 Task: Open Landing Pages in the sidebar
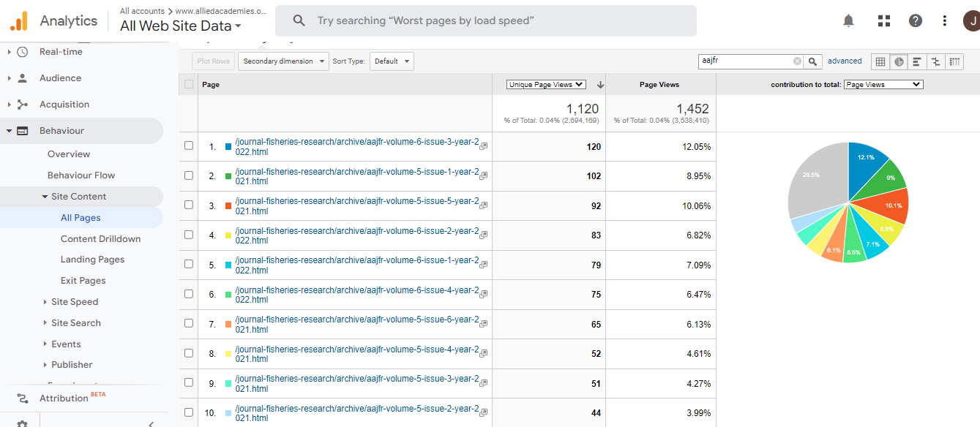coord(92,260)
